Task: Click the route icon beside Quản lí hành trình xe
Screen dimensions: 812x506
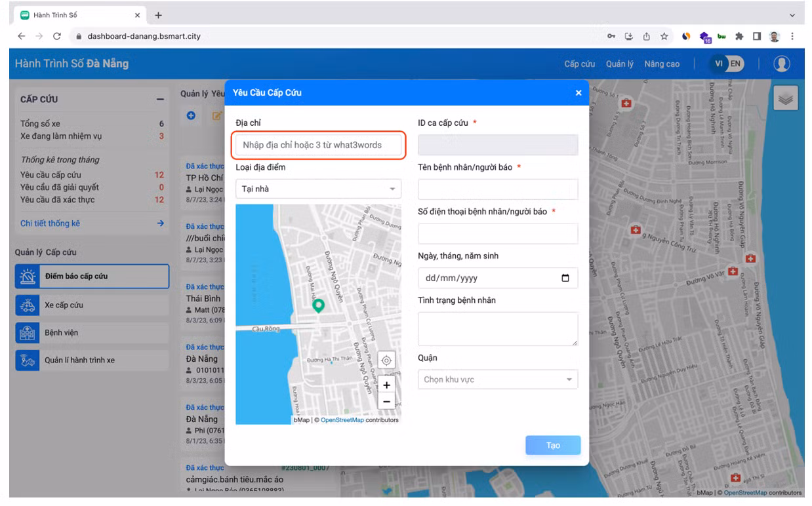Action: point(28,360)
